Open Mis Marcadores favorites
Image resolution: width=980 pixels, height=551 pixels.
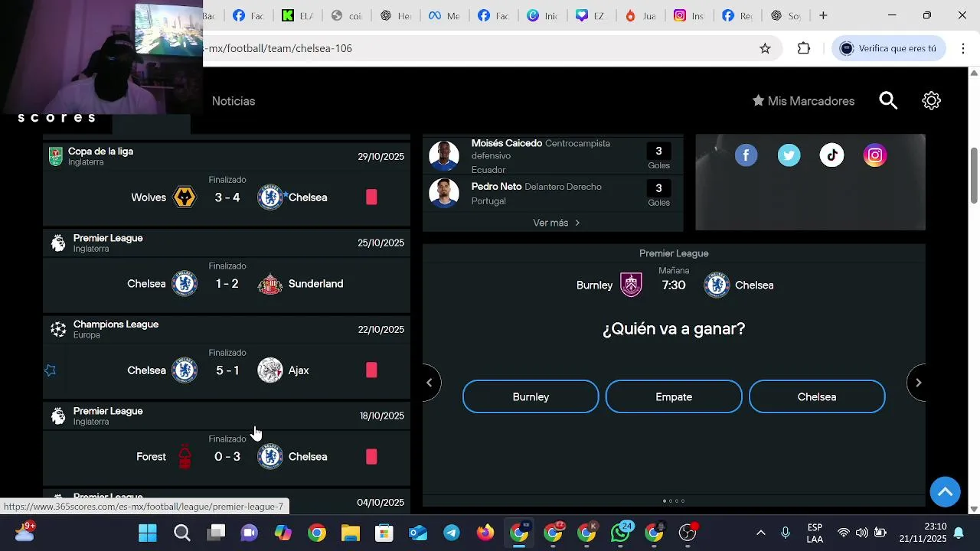[x=803, y=101]
